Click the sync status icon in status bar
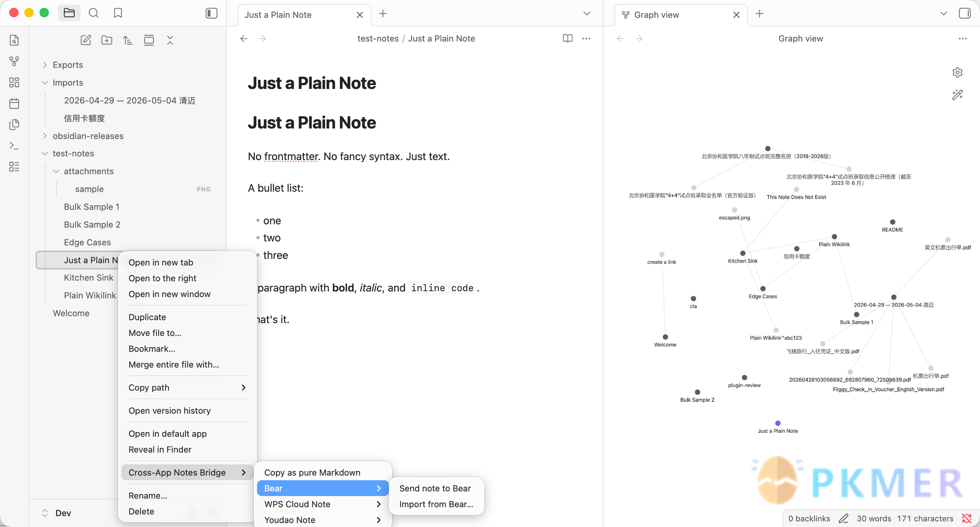 [x=967, y=518]
